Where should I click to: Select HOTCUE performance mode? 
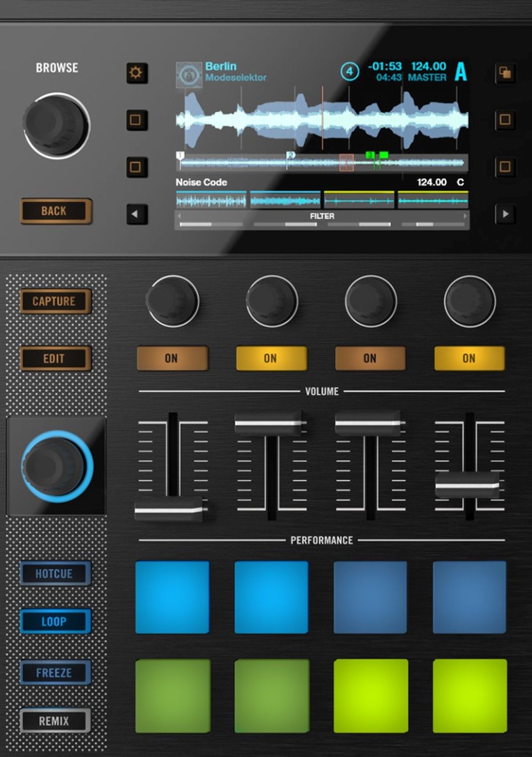[x=55, y=573]
